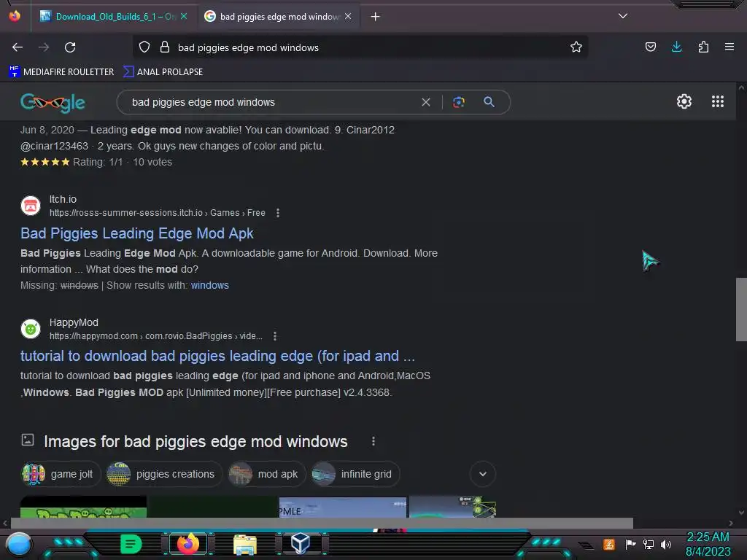The width and height of the screenshot is (747, 560).
Task: Close the Download_Old_Builds_6_1 tab
Action: (x=184, y=17)
